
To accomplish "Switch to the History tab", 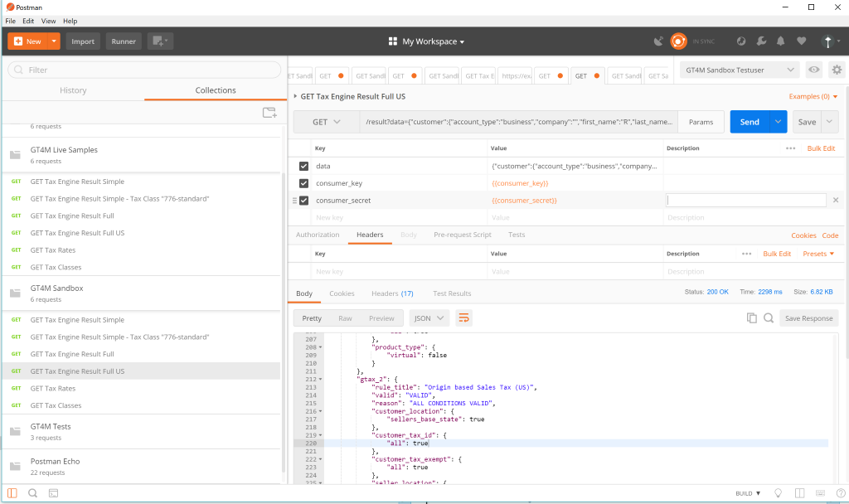I will coord(73,90).
